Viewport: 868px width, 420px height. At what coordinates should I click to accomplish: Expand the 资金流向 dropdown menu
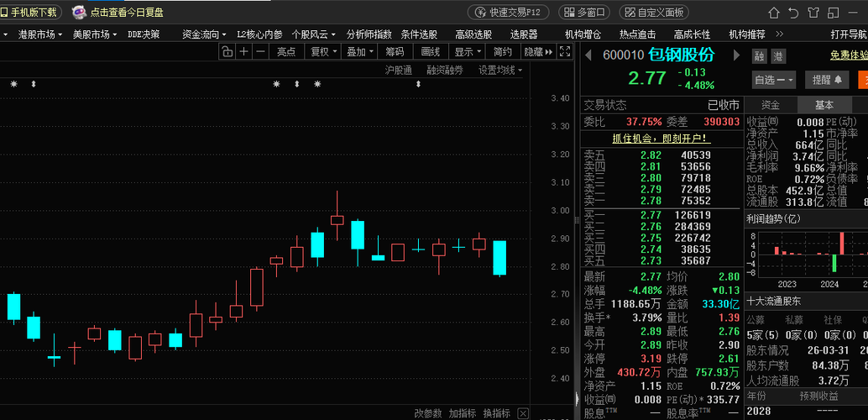pyautogui.click(x=204, y=34)
